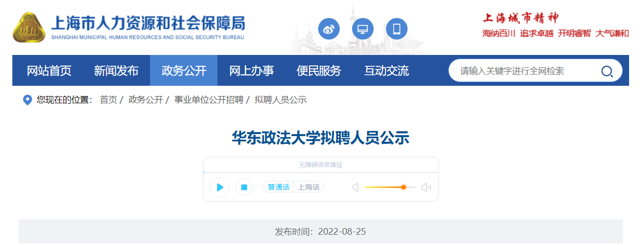Open 新闻发布 navigation tab
The image size is (644, 245).
[x=117, y=71]
